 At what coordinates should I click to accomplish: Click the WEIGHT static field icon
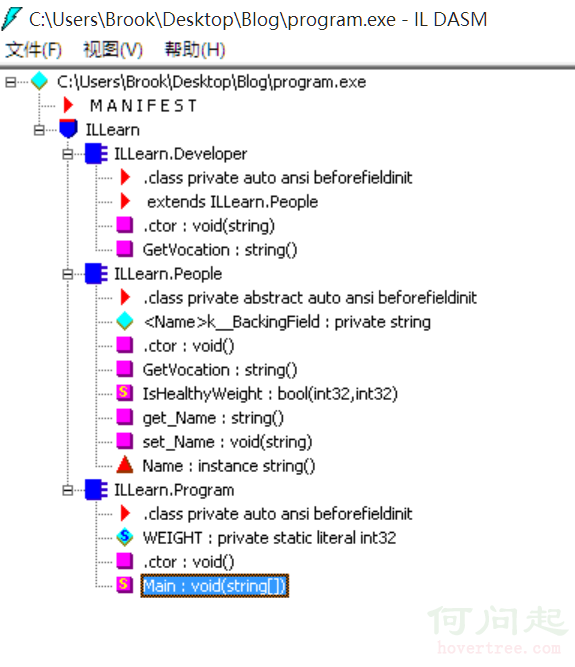click(125, 537)
